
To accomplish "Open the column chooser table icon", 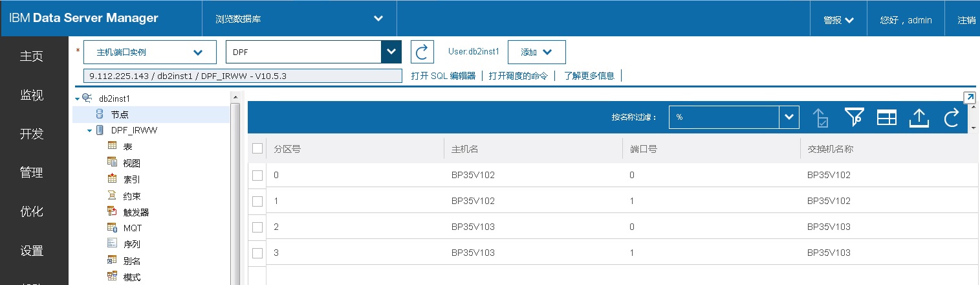I will tap(886, 117).
